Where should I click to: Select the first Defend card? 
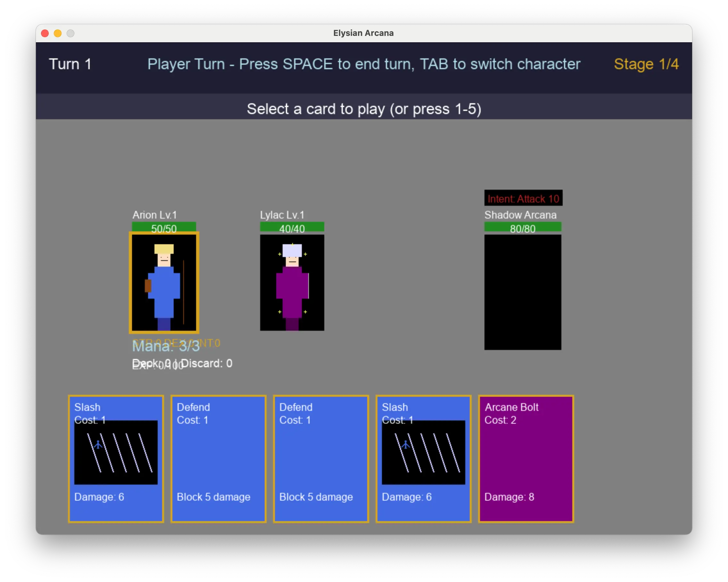click(x=219, y=459)
